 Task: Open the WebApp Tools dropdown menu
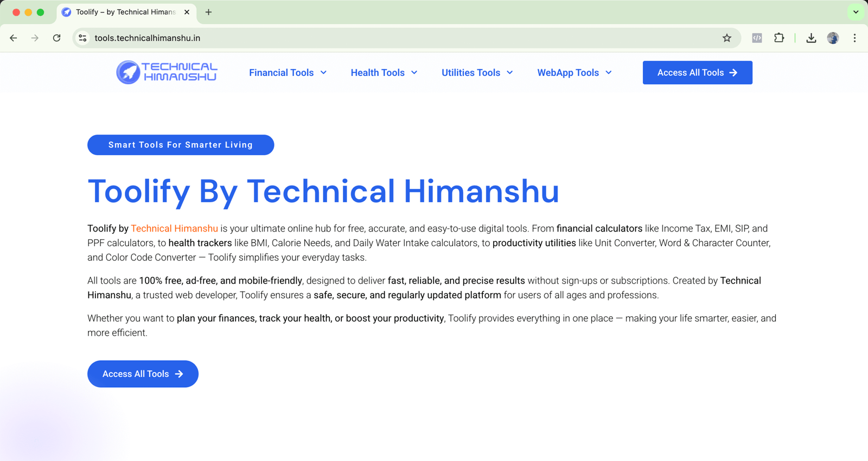574,73
